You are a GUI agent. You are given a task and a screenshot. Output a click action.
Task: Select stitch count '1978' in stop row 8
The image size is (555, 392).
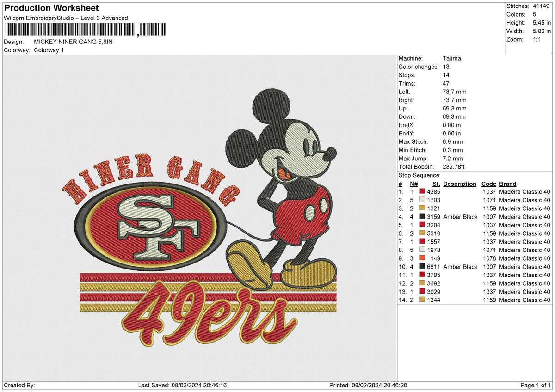434,250
